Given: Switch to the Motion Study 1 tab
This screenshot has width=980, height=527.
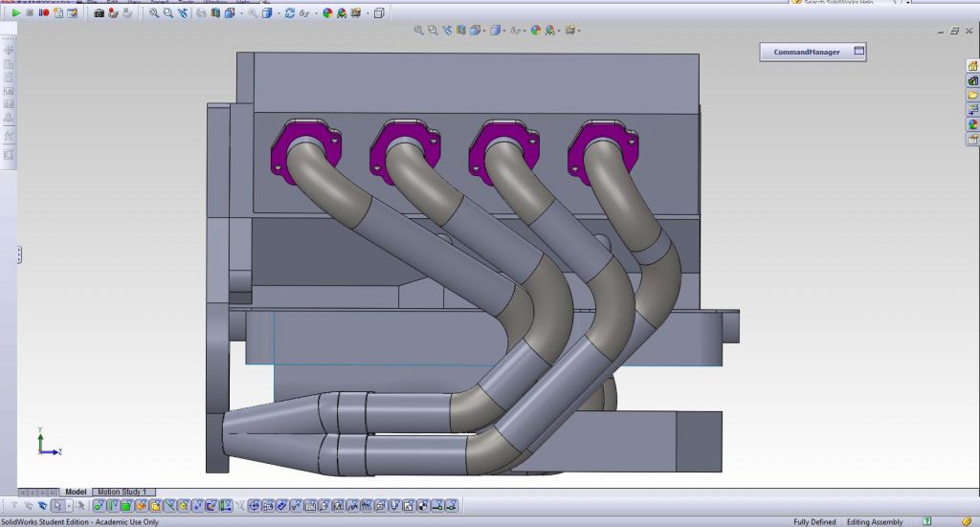Looking at the screenshot, I should click(122, 492).
